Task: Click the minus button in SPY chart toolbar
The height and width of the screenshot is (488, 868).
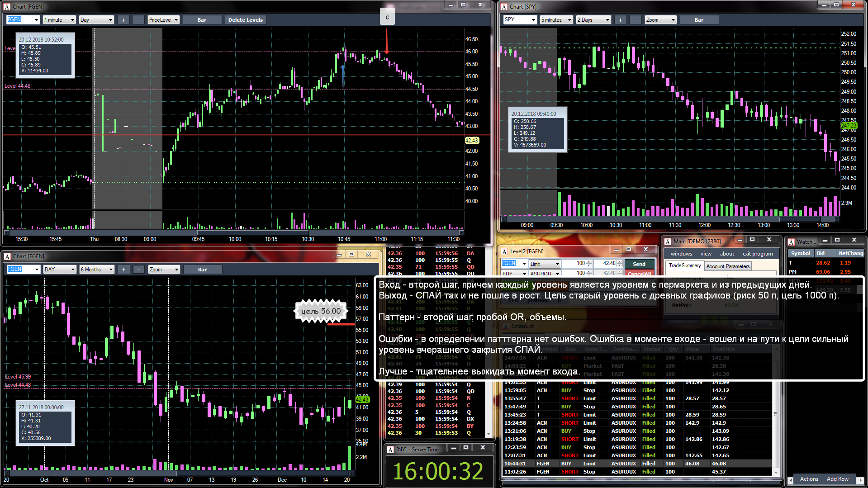Action: pyautogui.click(x=635, y=20)
